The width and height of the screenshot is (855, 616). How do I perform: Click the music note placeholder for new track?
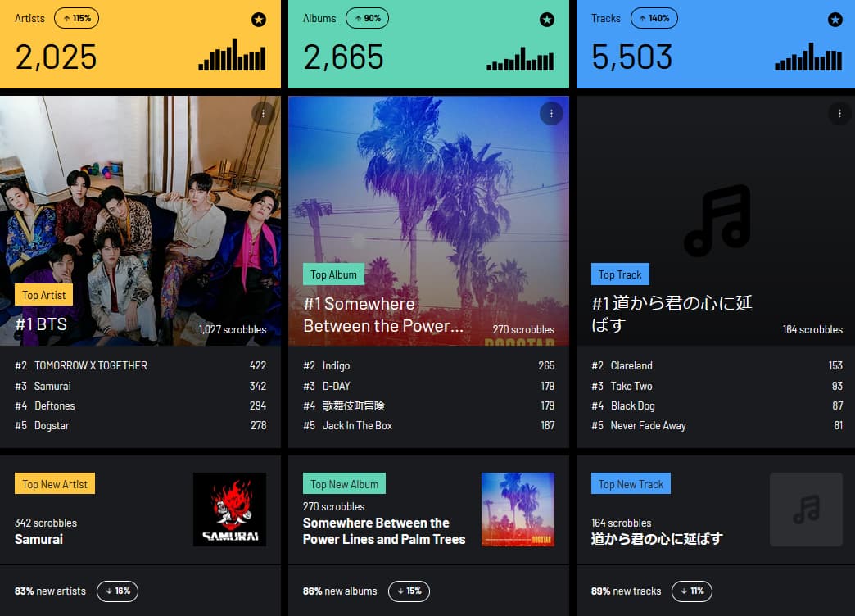coord(806,510)
